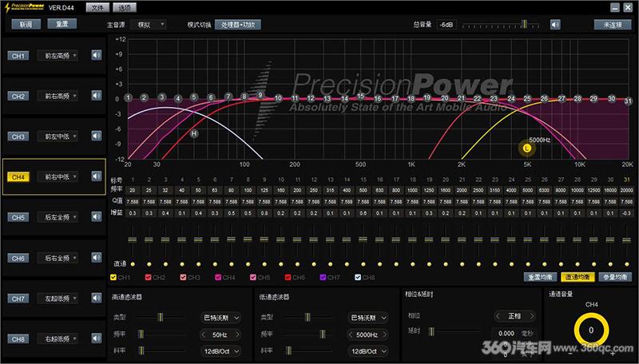
Task: Mute the CH5 channel speaker icon
Action: tap(96, 216)
